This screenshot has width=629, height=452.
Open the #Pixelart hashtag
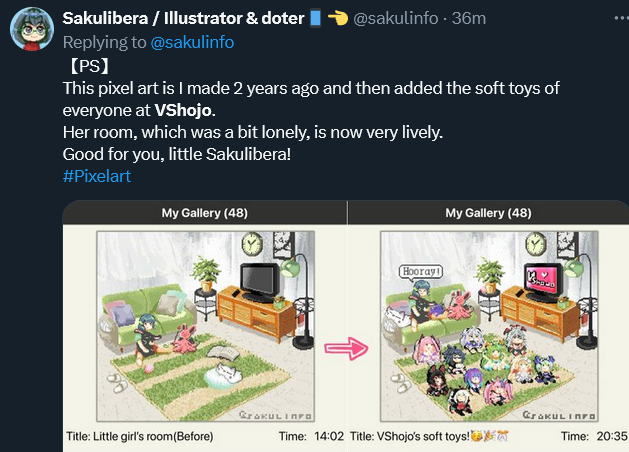(x=97, y=175)
